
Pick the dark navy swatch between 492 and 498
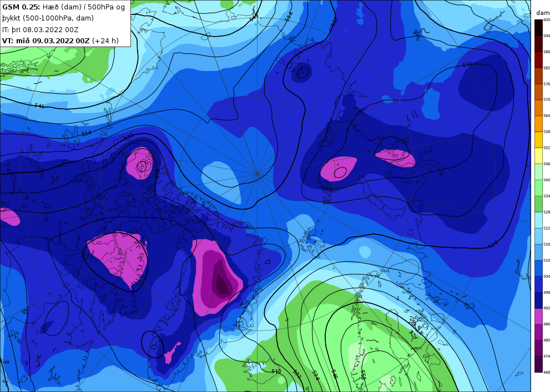pos(538,300)
